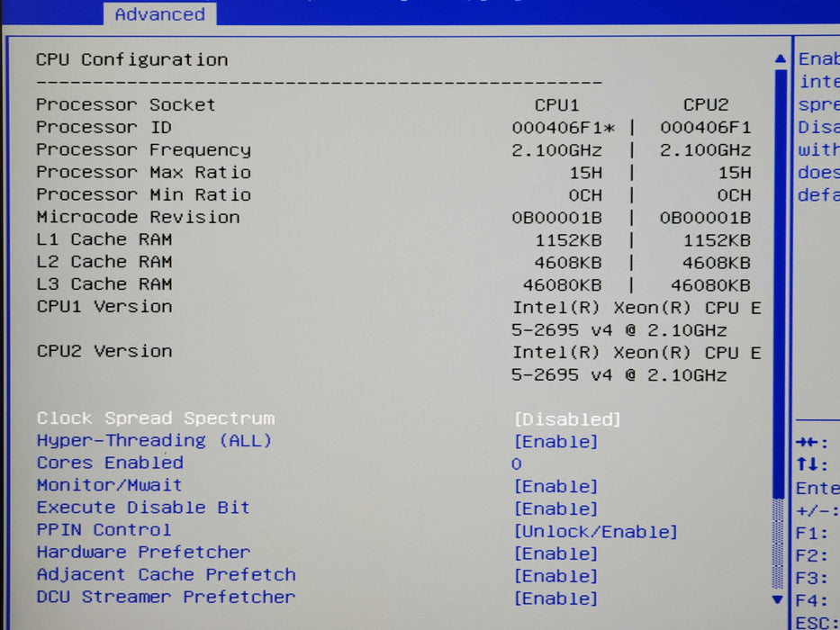Viewport: 840px width, 630px height.
Task: Click the Processor ID label
Action: coord(104,127)
